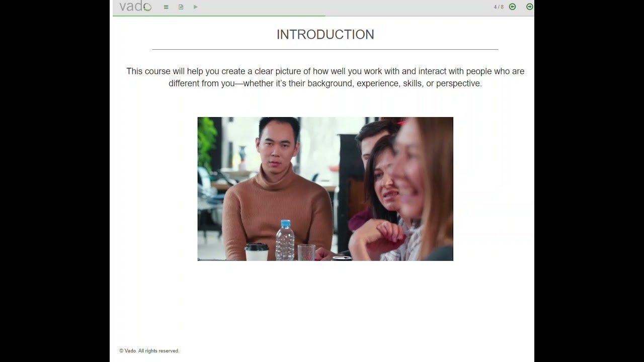This screenshot has width=644, height=362.
Task: Click the empty glass in the photo
Action: pyautogui.click(x=306, y=252)
